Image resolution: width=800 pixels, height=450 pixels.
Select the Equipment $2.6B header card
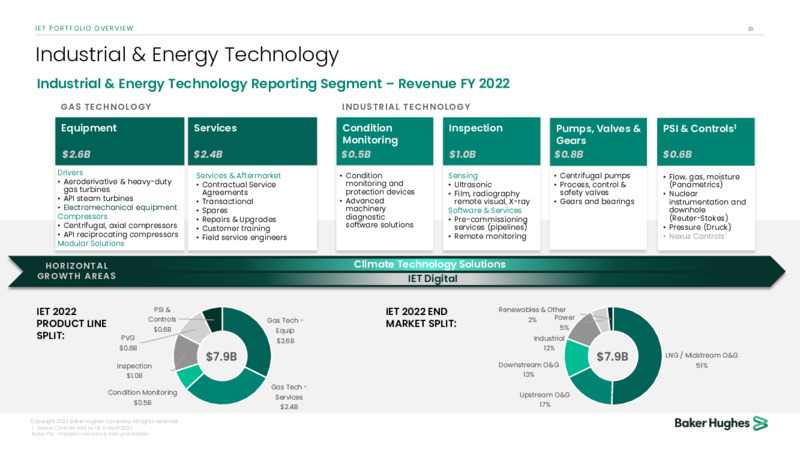pyautogui.click(x=119, y=141)
